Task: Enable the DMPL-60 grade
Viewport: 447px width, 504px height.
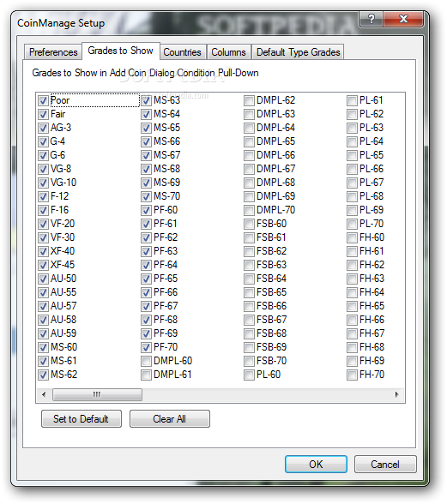Action: click(146, 362)
